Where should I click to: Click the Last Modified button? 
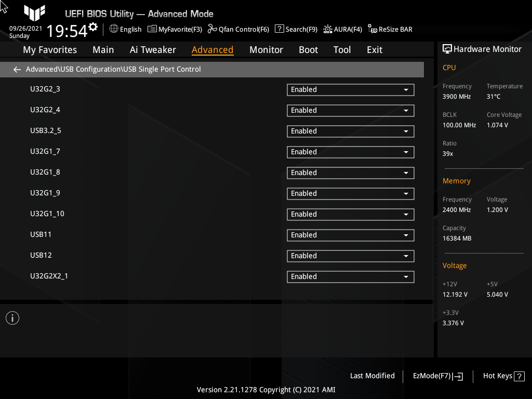(x=372, y=376)
